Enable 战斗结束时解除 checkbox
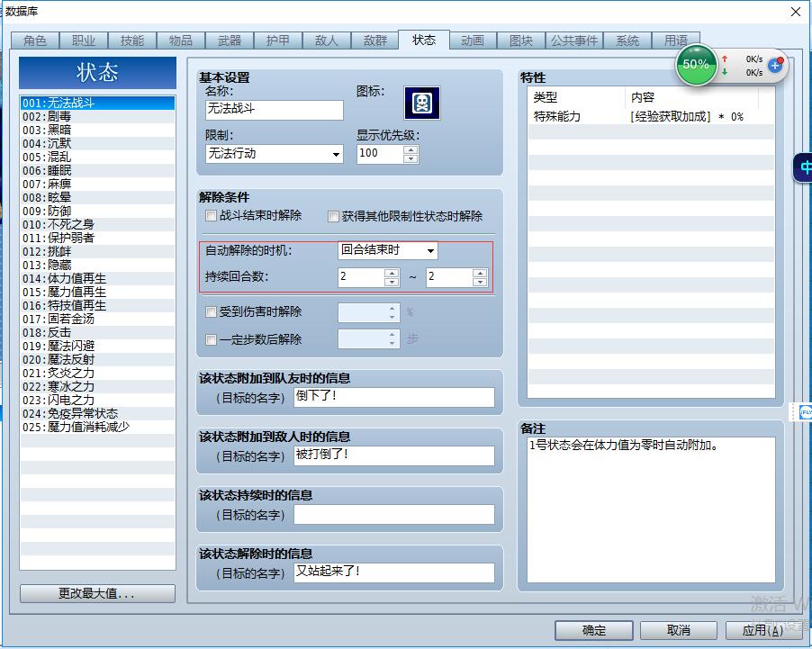The height and width of the screenshot is (649, 812). click(211, 215)
